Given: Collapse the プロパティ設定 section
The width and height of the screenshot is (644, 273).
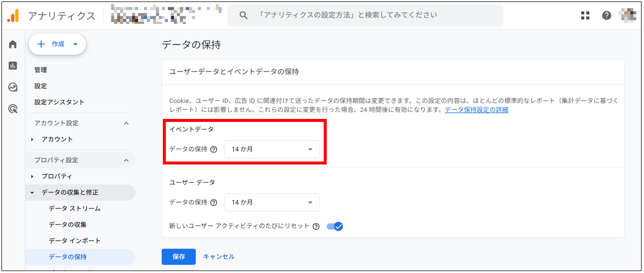Looking at the screenshot, I should tap(126, 160).
